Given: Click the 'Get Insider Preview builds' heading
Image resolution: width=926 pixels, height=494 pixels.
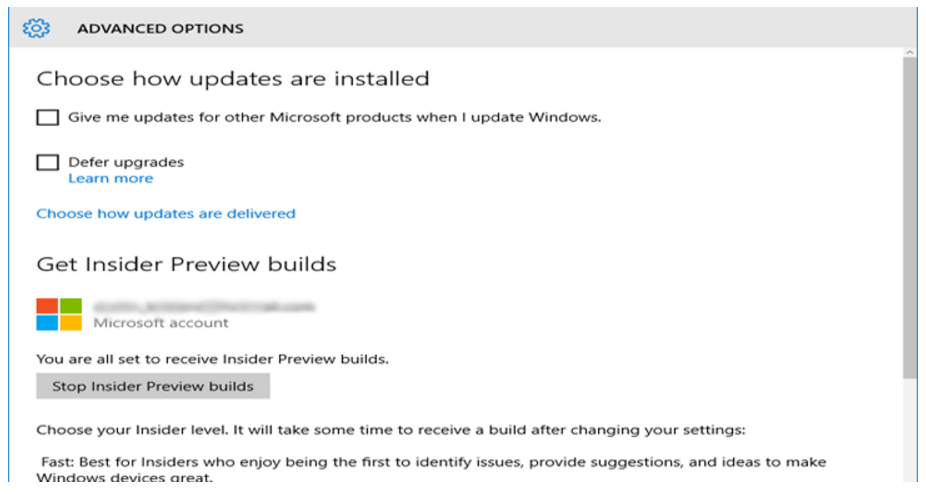Looking at the screenshot, I should (186, 264).
